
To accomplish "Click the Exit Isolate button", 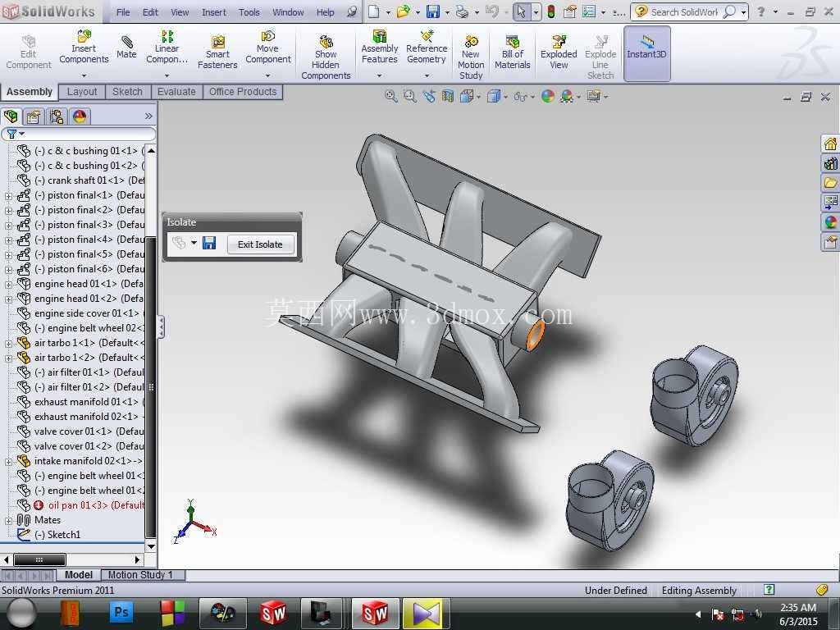I will click(x=260, y=244).
